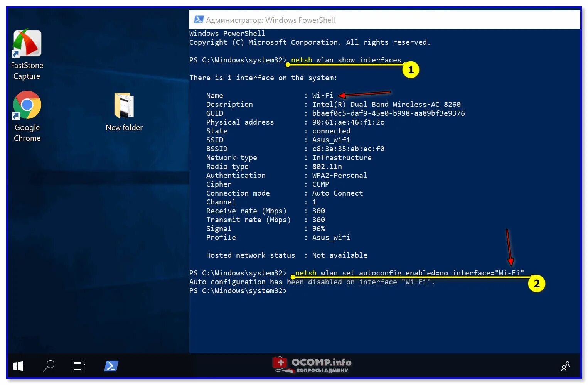Click the Signal value 96%
Image resolution: width=588 pixels, height=385 pixels.
318,228
